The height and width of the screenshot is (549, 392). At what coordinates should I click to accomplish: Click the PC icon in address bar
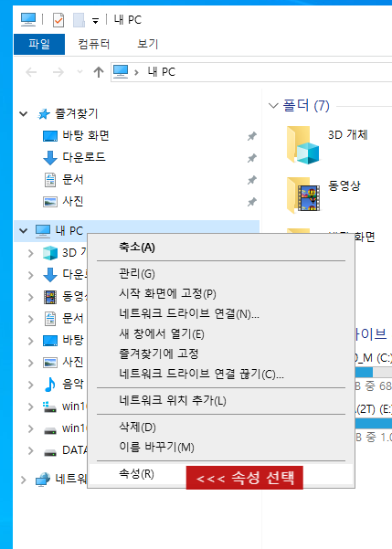[121, 72]
